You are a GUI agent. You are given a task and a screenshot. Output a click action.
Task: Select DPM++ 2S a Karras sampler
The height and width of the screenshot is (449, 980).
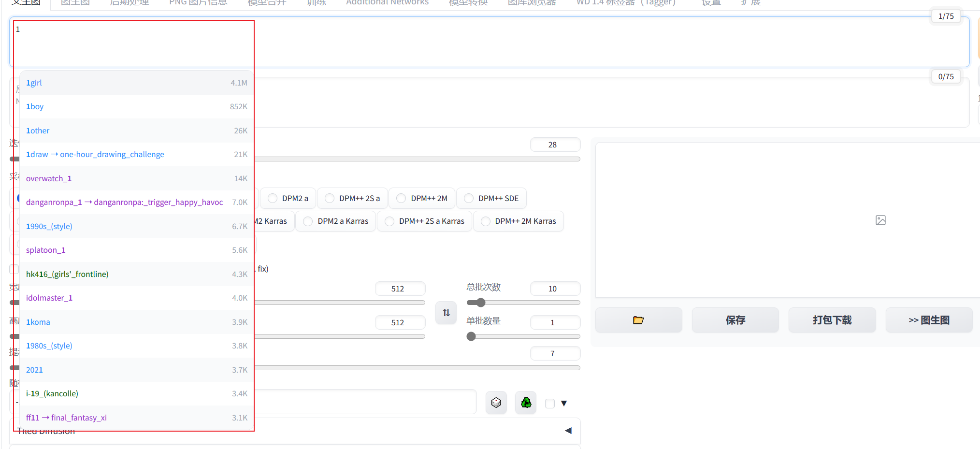point(425,221)
